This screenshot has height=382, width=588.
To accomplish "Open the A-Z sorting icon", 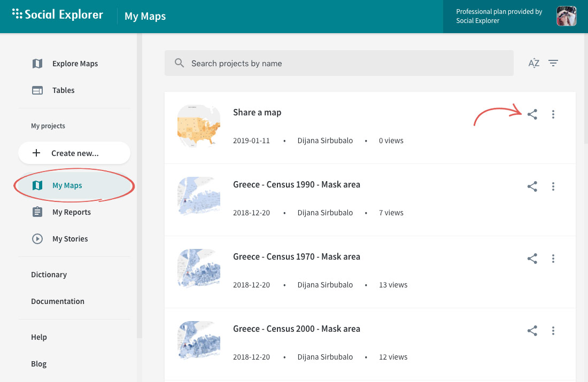I will tap(533, 63).
